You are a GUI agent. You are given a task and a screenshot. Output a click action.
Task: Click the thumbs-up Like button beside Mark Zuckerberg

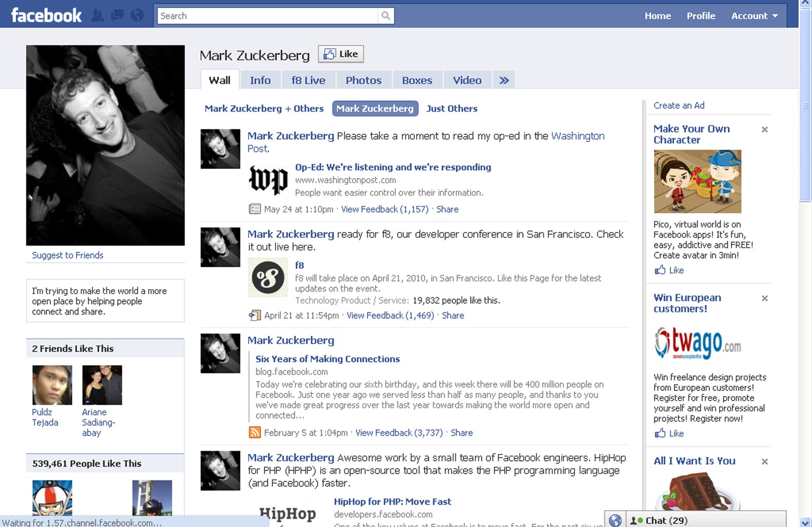[x=341, y=54]
